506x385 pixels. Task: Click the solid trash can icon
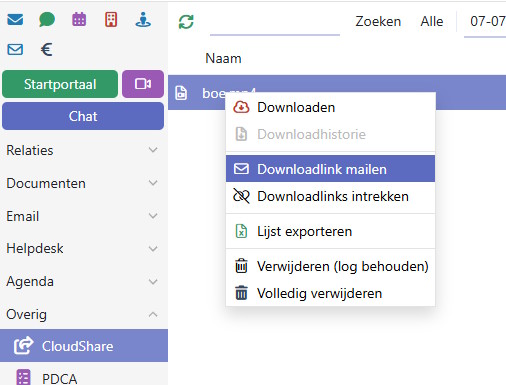[241, 293]
